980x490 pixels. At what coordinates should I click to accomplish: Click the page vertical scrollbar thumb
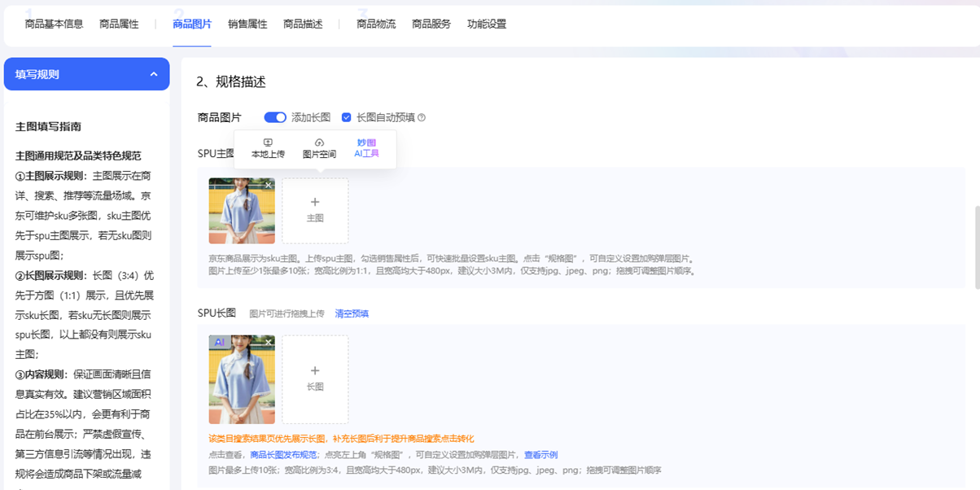977,247
